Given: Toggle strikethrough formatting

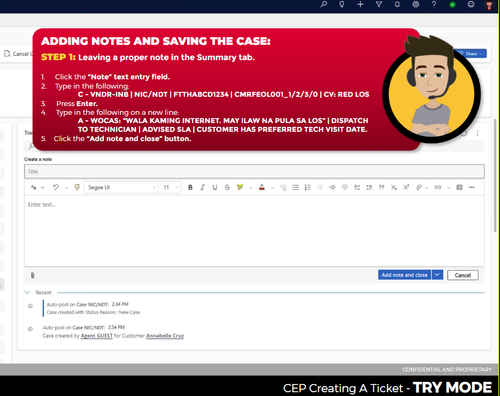Looking at the screenshot, I should click(227, 187).
